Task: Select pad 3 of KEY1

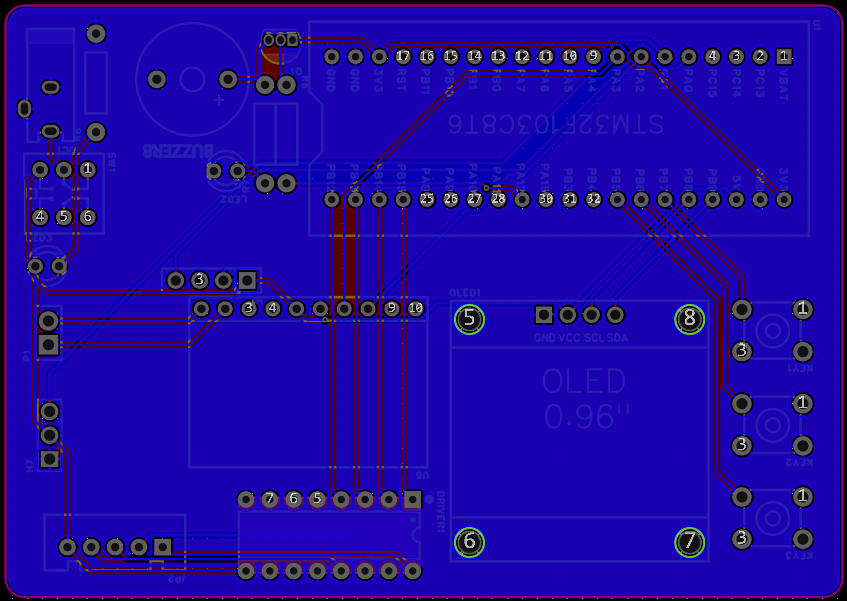Action: (742, 351)
